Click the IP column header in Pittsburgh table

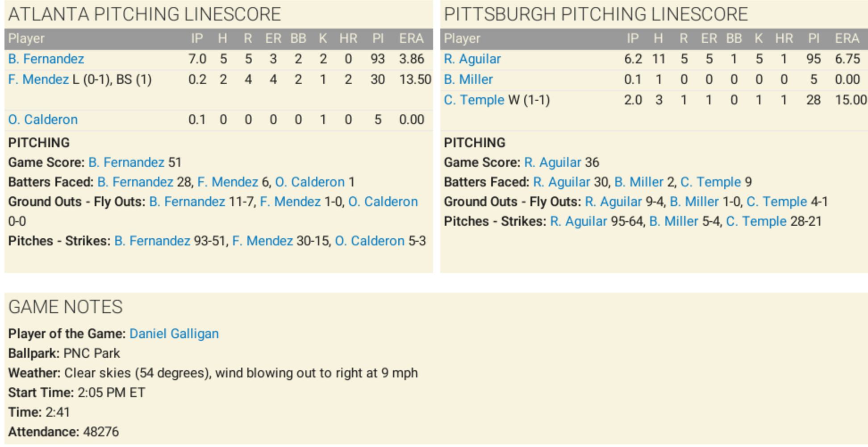(632, 39)
